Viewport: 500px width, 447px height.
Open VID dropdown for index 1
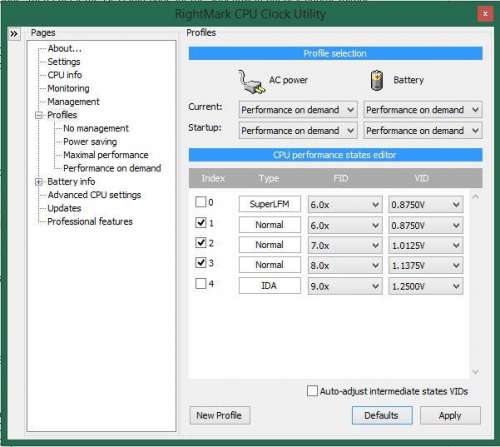coord(426,226)
